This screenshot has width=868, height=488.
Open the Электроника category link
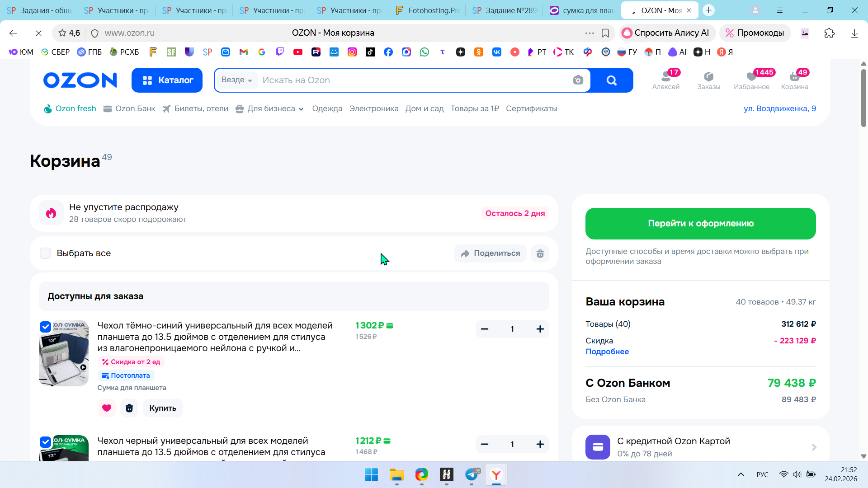click(373, 109)
